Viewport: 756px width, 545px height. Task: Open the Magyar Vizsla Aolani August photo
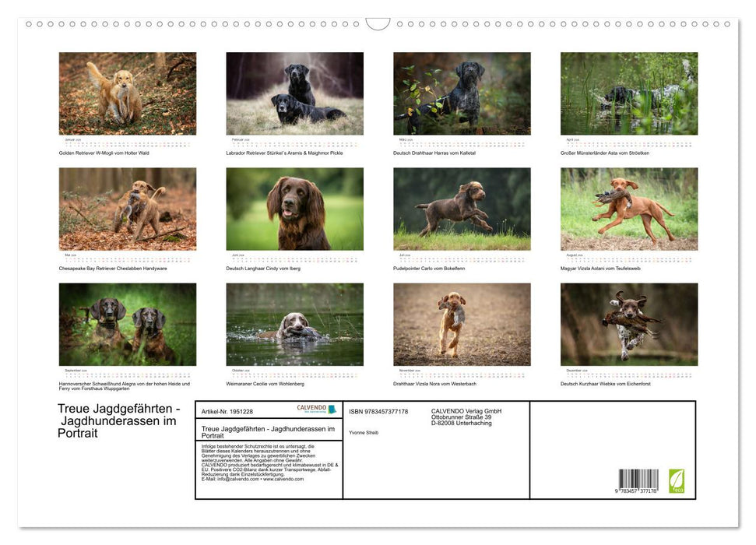click(629, 209)
